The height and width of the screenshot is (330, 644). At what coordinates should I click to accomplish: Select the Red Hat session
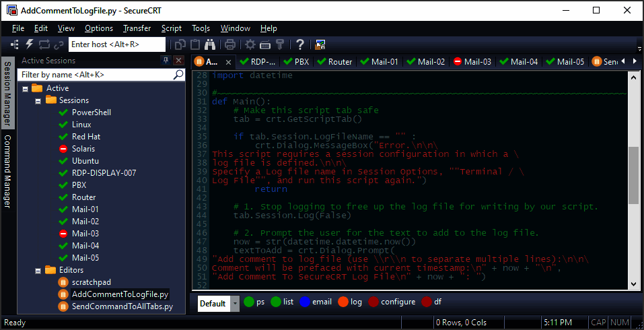pos(86,137)
